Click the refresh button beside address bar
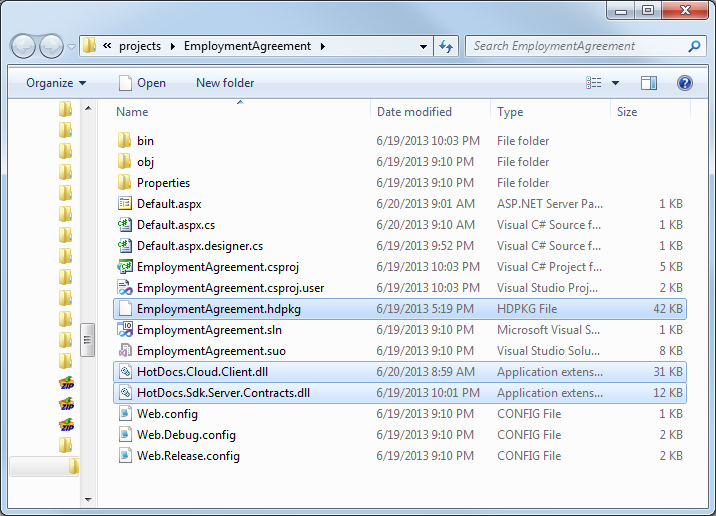The width and height of the screenshot is (716, 516). (446, 46)
